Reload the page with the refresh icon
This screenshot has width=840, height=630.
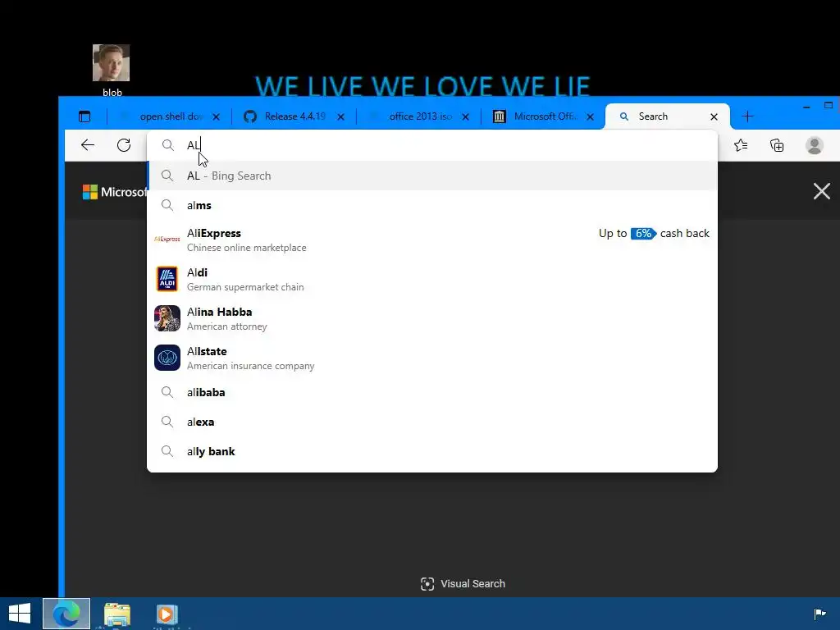point(124,145)
